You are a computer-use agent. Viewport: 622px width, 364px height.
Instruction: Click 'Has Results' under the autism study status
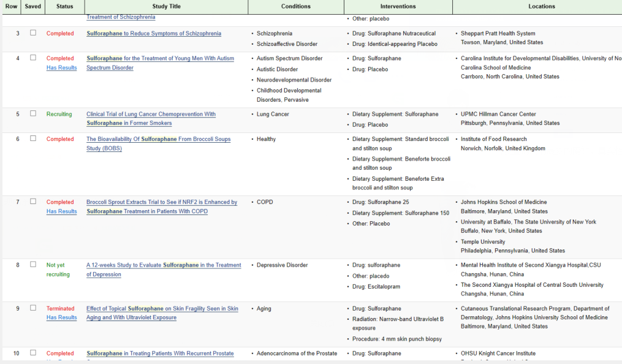pos(62,68)
